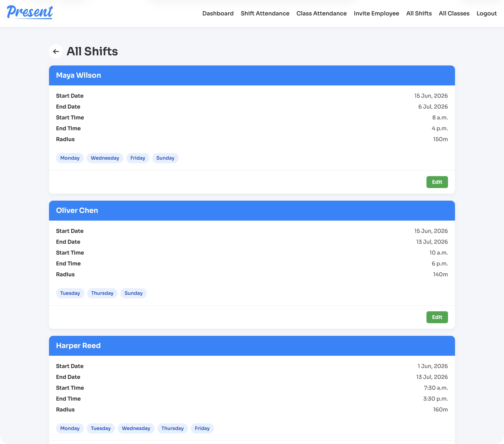Click Wednesday tag in Maya Wilson's shift
This screenshot has width=504, height=444.
tap(105, 158)
